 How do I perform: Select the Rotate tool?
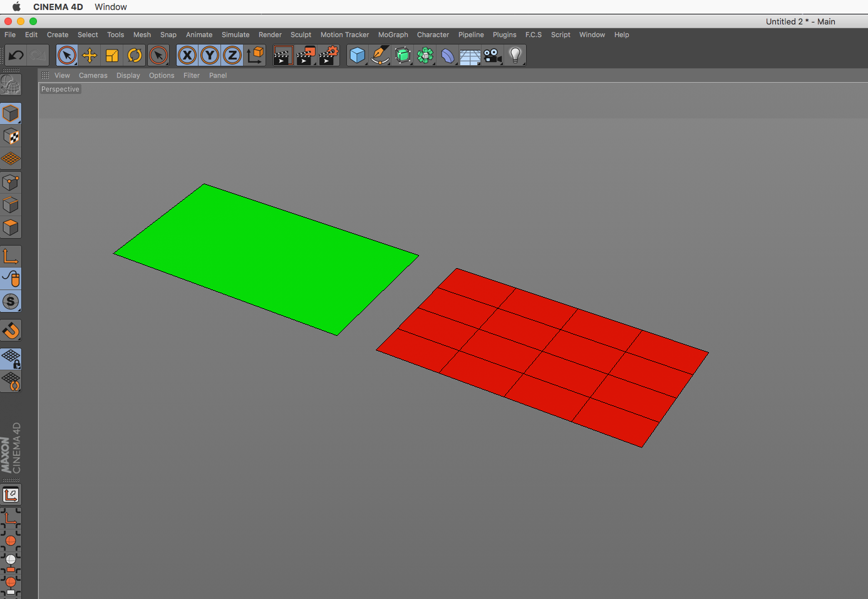(x=135, y=55)
